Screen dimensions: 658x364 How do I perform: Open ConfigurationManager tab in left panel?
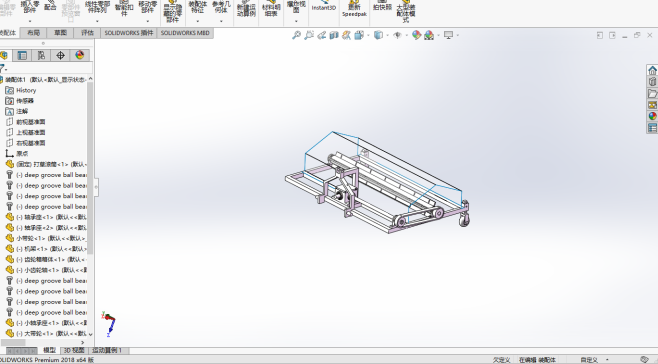[x=41, y=55]
